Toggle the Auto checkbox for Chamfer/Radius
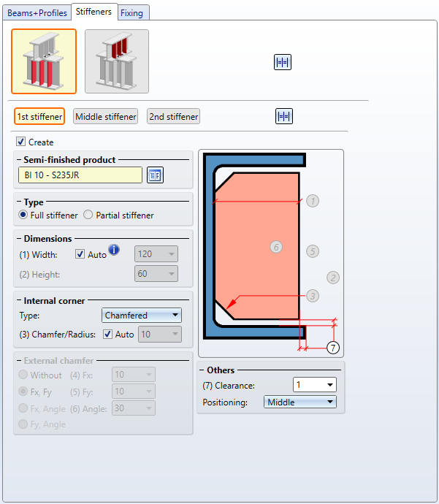This screenshot has height=504, width=439. pos(107,335)
